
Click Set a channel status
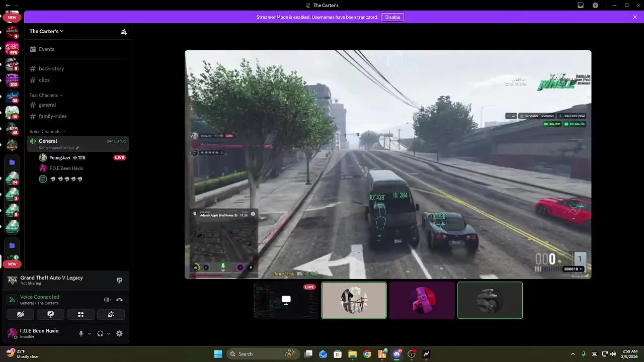click(59, 148)
